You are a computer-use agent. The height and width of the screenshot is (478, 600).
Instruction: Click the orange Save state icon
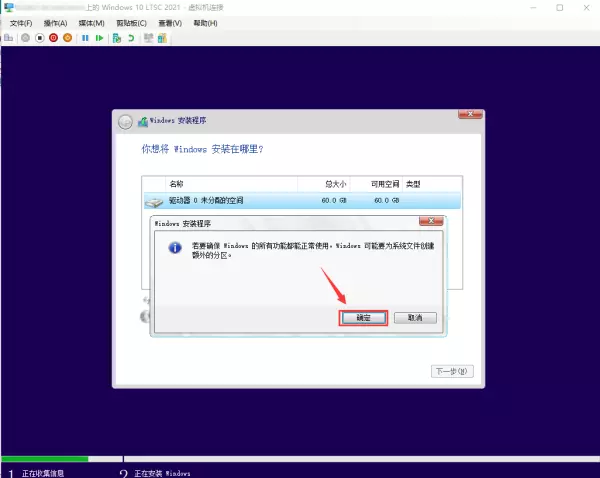tap(68, 38)
